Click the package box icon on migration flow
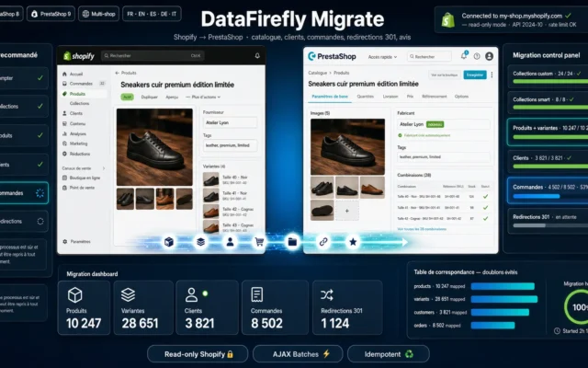588x368 pixels. (169, 242)
